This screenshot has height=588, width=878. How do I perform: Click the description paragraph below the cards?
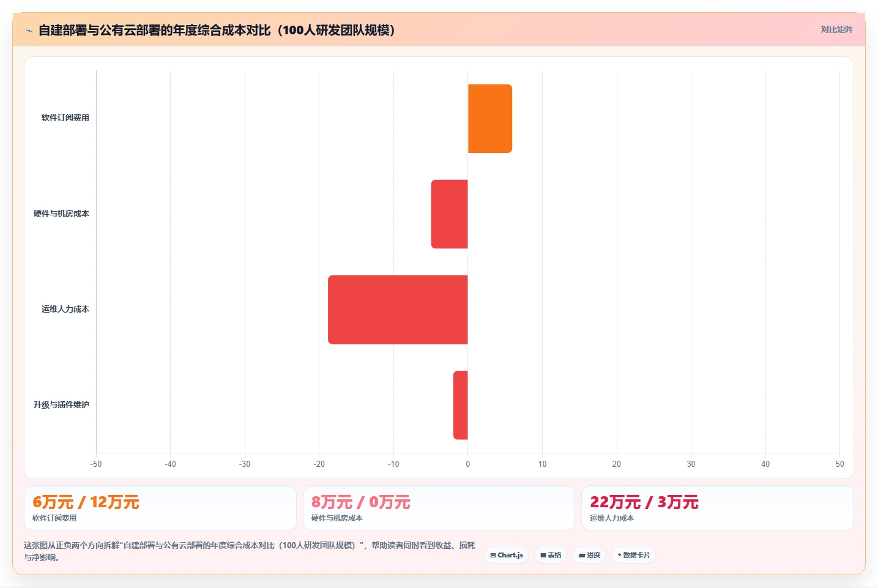click(x=250, y=551)
